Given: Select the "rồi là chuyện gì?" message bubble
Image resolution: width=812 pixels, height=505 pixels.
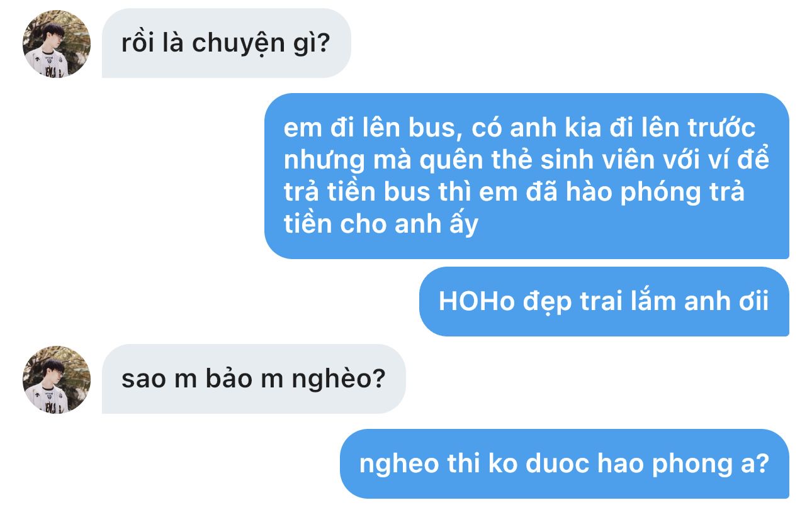Looking at the screenshot, I should pos(227,43).
